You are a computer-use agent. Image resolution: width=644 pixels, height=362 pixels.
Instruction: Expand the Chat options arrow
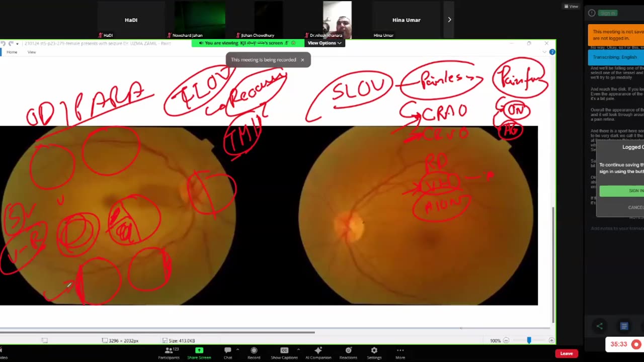[237, 349]
